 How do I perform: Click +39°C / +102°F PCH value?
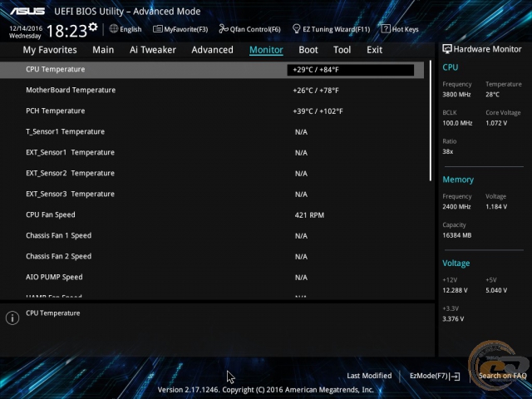pos(318,111)
